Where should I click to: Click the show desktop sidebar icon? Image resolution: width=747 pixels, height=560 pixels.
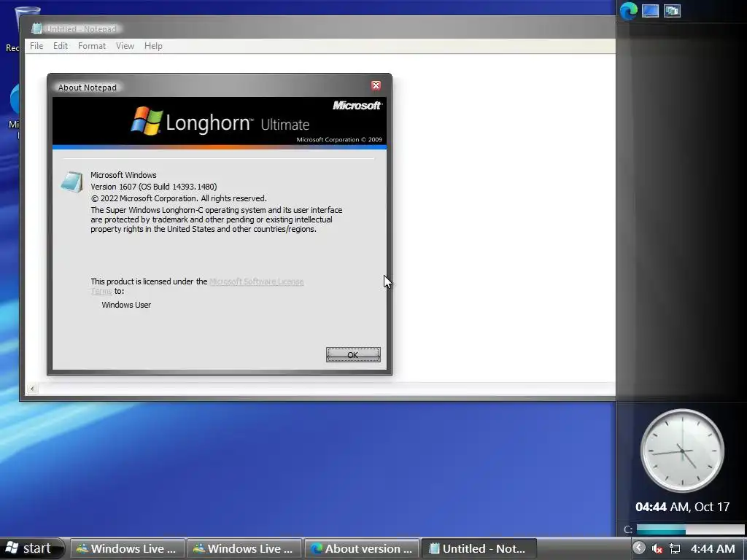(650, 10)
